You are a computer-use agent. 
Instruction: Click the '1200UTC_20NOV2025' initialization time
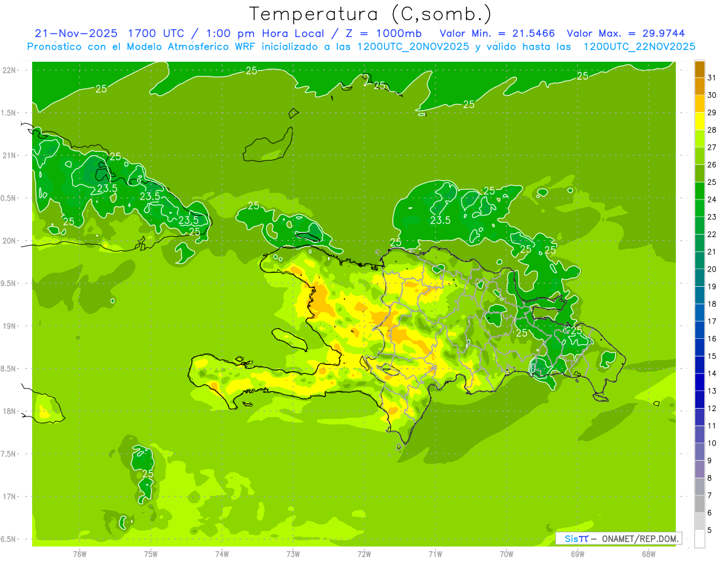(x=413, y=47)
